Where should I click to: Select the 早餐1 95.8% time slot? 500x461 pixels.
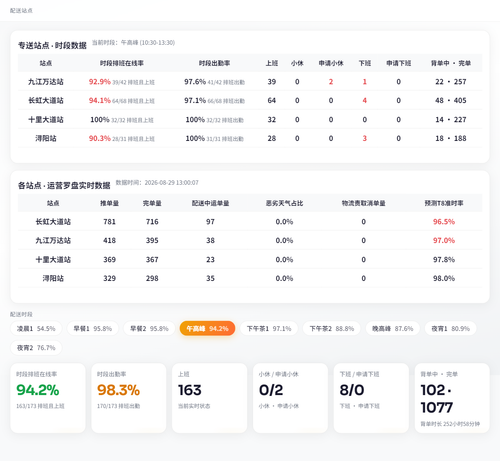[93, 329]
